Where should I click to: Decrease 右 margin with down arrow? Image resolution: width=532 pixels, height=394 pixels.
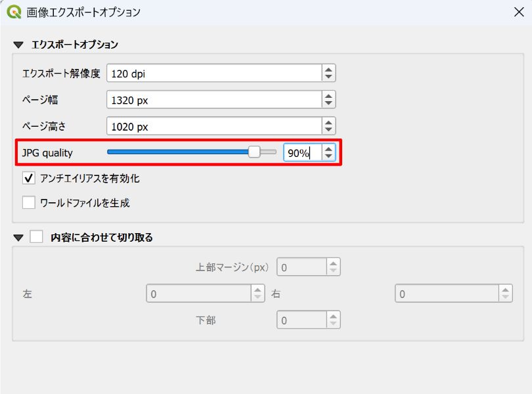[x=505, y=297]
